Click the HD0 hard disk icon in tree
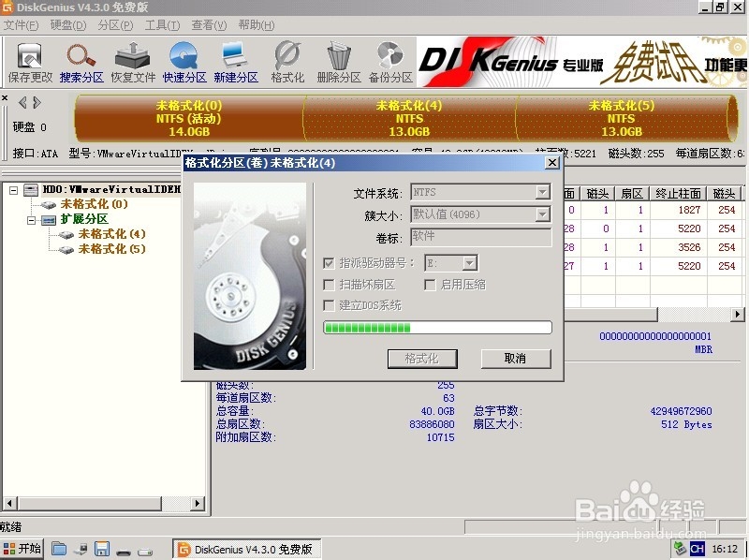 click(31, 190)
